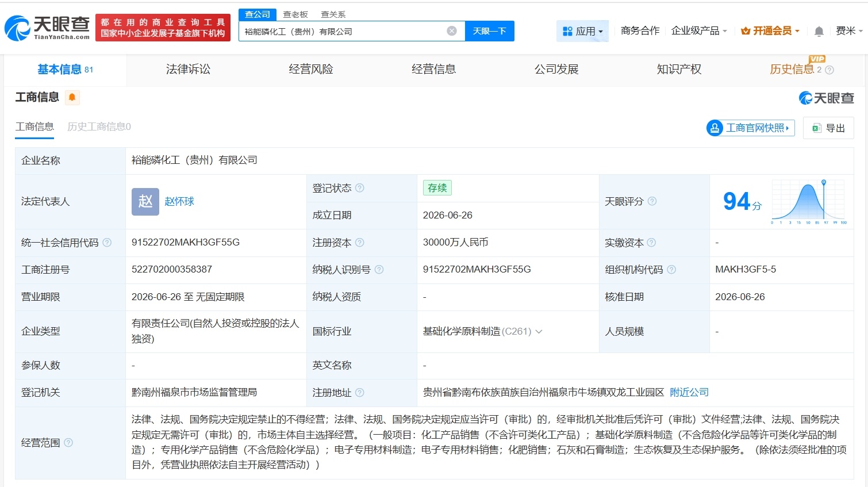Image resolution: width=868 pixels, height=487 pixels.
Task: Click registration number 522702000358387
Action: coord(172,270)
